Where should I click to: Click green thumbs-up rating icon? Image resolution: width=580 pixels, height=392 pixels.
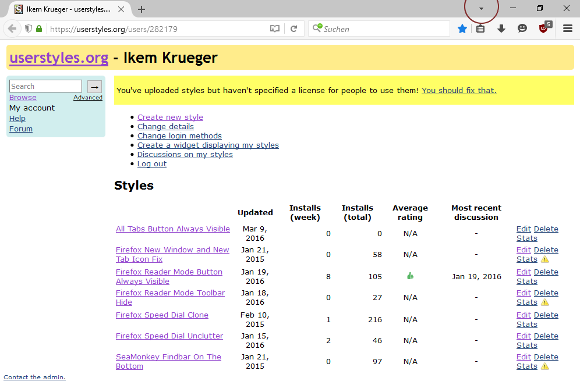click(x=410, y=276)
